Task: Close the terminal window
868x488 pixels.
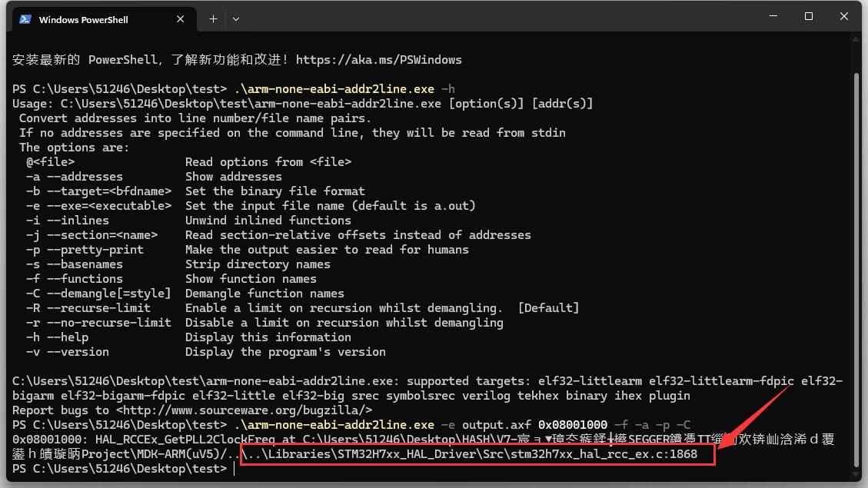Action: click(843, 16)
